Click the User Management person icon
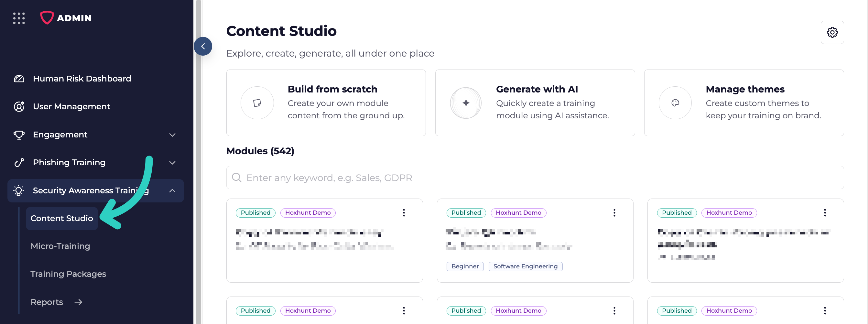The width and height of the screenshot is (868, 324). pos(19,106)
